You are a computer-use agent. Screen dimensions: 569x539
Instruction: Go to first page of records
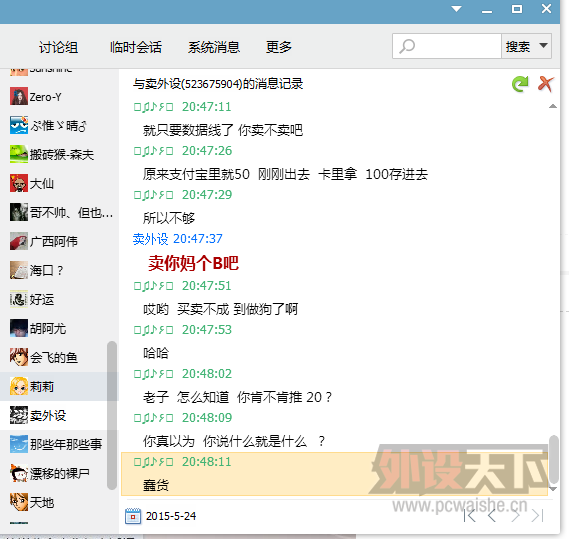(x=470, y=515)
